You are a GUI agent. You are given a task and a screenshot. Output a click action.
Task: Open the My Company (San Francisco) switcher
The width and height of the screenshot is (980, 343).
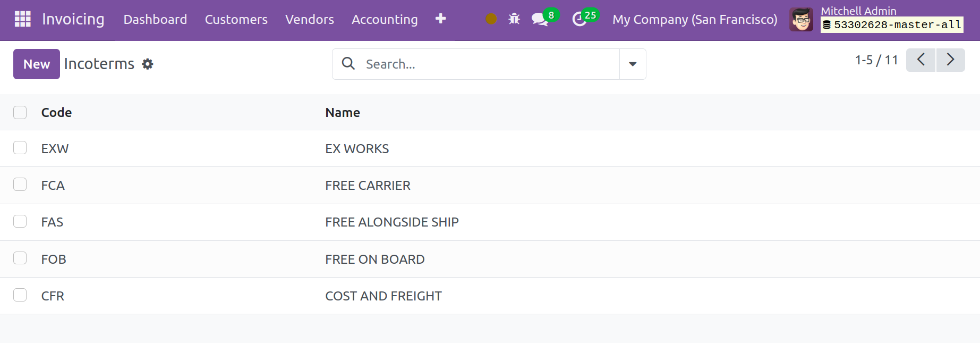click(695, 20)
